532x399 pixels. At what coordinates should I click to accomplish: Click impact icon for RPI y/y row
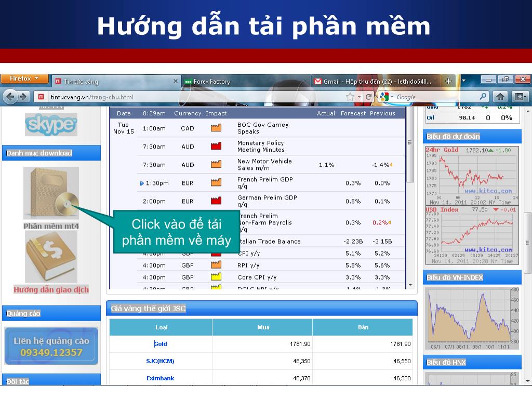(216, 264)
